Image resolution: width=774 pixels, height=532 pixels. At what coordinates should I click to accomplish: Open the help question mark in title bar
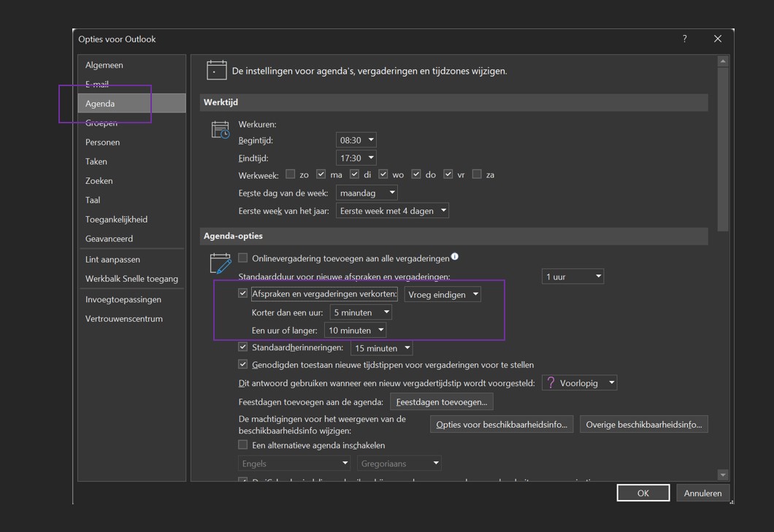point(685,39)
